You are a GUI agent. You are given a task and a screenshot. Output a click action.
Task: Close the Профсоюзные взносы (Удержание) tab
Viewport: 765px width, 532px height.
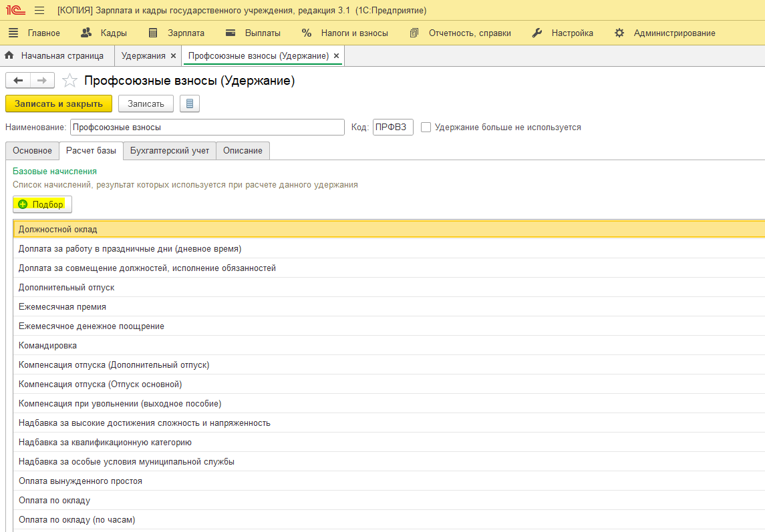click(x=336, y=56)
